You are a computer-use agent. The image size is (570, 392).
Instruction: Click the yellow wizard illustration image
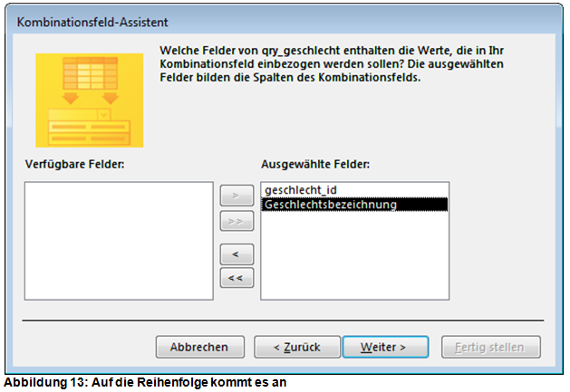77,99
